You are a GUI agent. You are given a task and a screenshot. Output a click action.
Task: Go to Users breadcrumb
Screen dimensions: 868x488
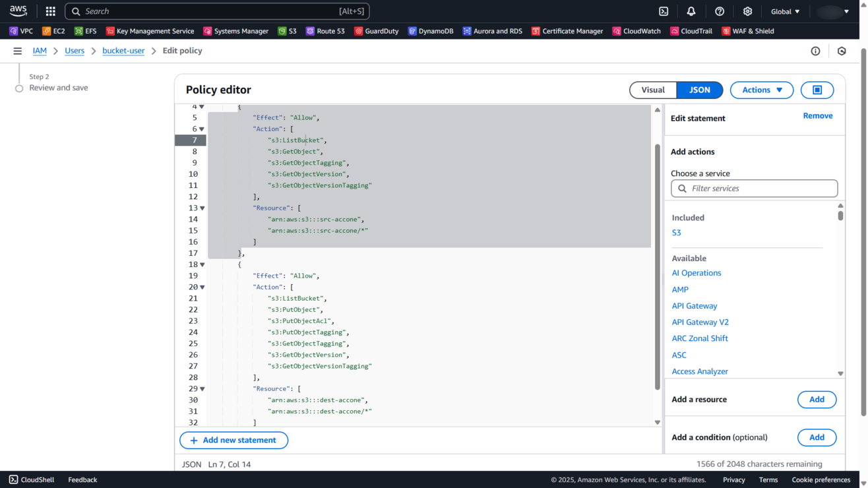point(75,51)
